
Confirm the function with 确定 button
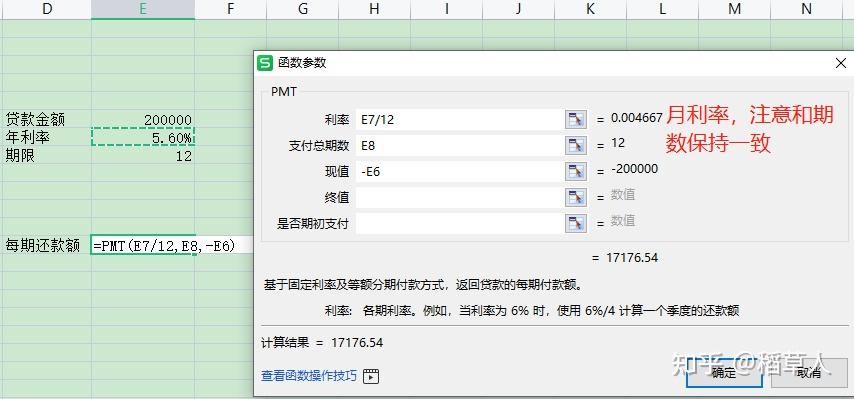click(724, 373)
